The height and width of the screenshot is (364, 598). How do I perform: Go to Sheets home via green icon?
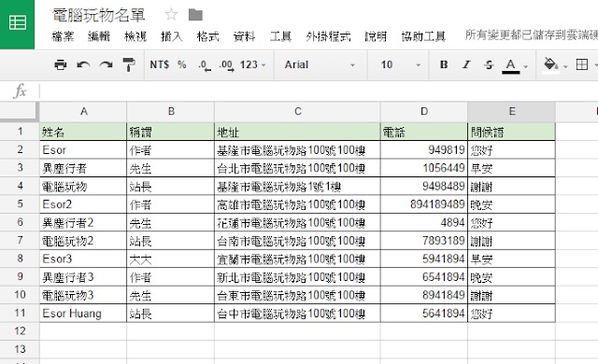[x=17, y=23]
